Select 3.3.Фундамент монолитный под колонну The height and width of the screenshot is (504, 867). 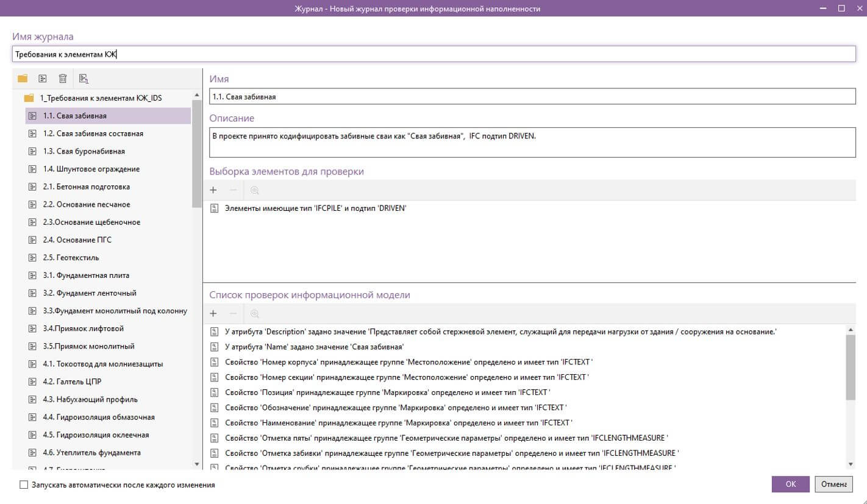click(108, 311)
